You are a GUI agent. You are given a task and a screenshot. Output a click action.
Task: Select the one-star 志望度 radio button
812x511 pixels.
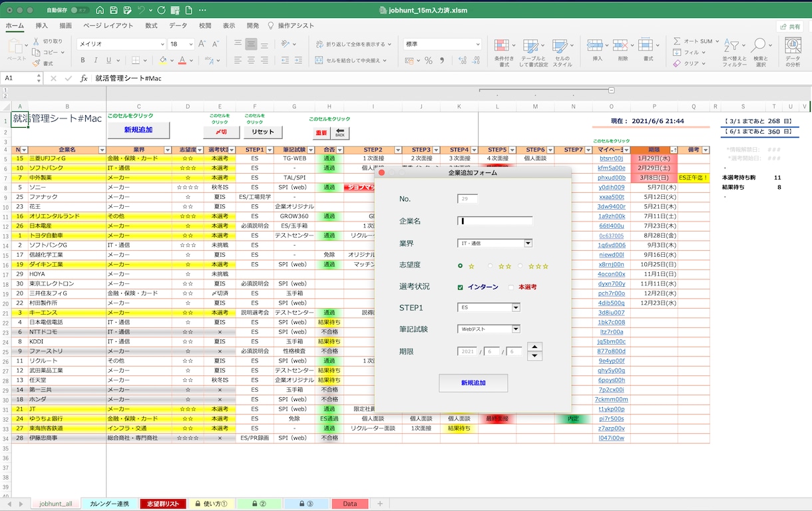coord(460,266)
